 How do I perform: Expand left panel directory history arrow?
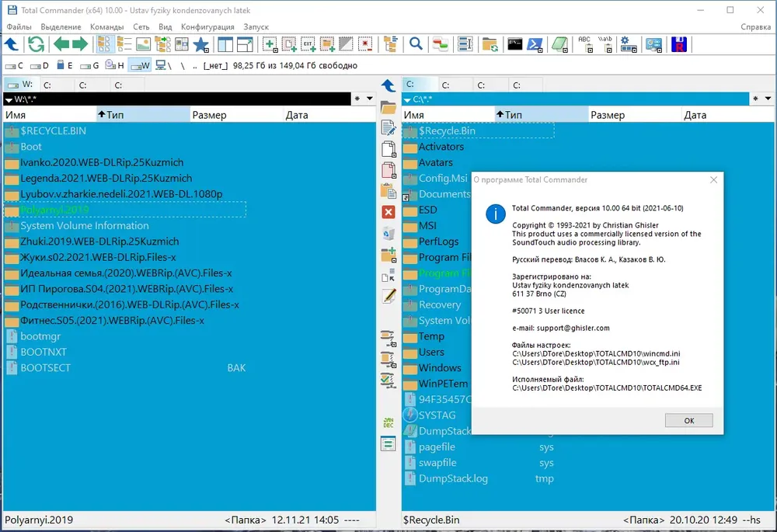[370, 99]
